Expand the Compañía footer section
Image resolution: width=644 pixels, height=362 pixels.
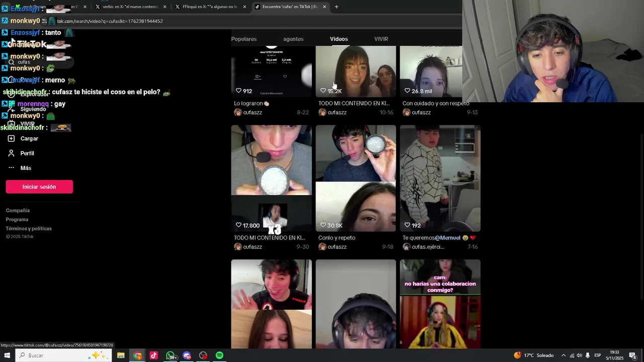click(x=18, y=210)
